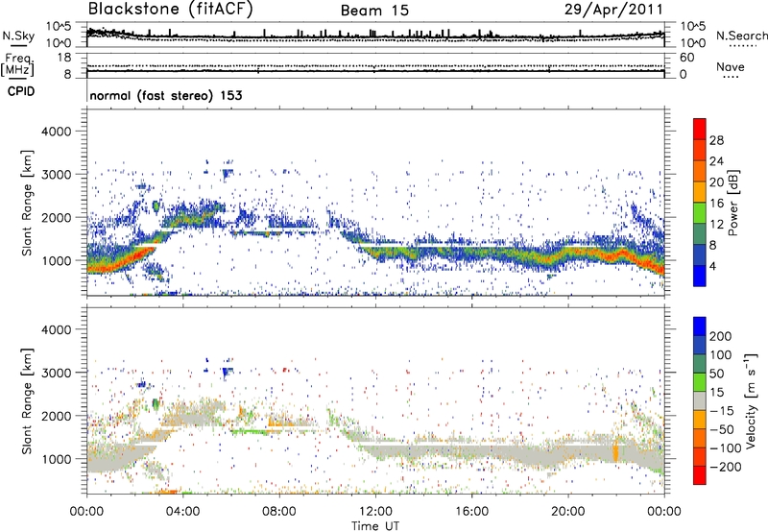Click the orange velocity streak near 22:00
The height and width of the screenshot is (532, 768).
pyautogui.click(x=615, y=451)
